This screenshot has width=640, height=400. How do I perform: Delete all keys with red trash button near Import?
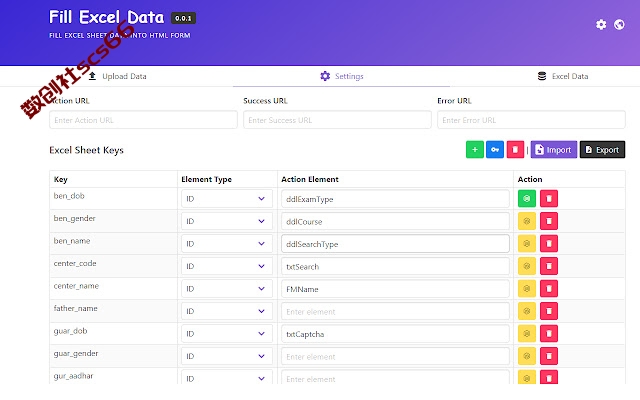click(x=515, y=150)
